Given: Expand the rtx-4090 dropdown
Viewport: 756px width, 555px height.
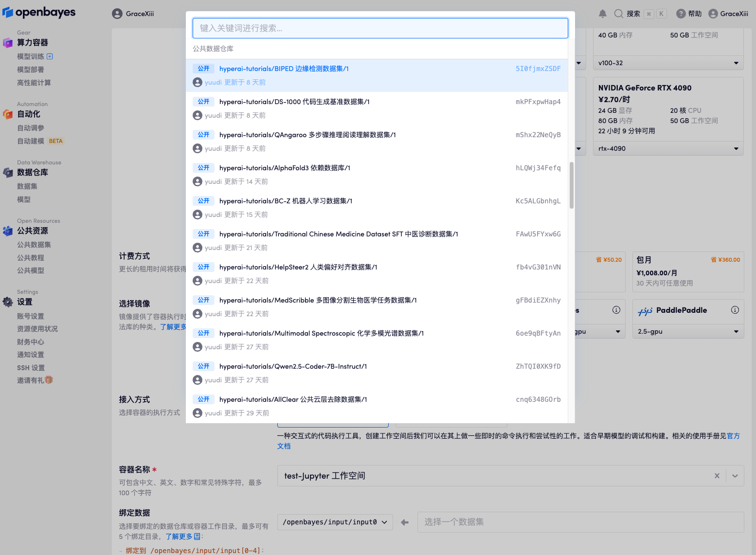Looking at the screenshot, I should tap(667, 148).
